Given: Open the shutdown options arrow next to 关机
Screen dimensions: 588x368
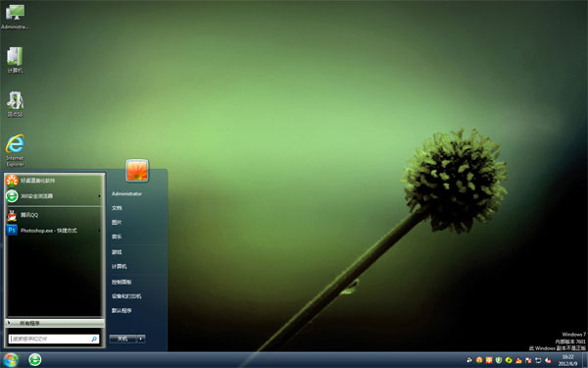Looking at the screenshot, I should pyautogui.click(x=141, y=339).
